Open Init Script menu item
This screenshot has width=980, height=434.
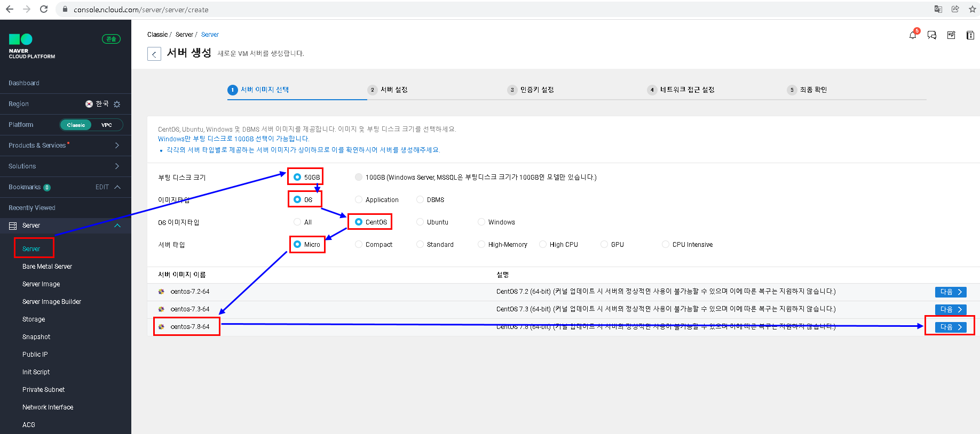click(36, 372)
